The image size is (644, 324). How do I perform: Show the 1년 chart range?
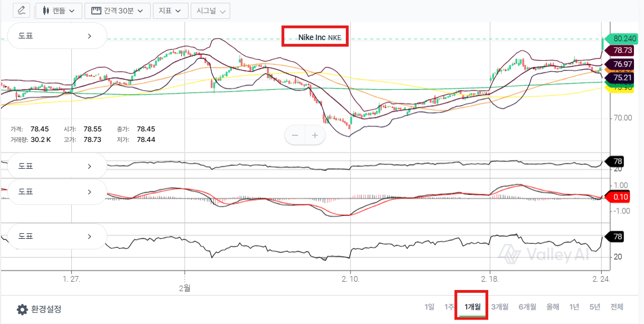point(574,307)
